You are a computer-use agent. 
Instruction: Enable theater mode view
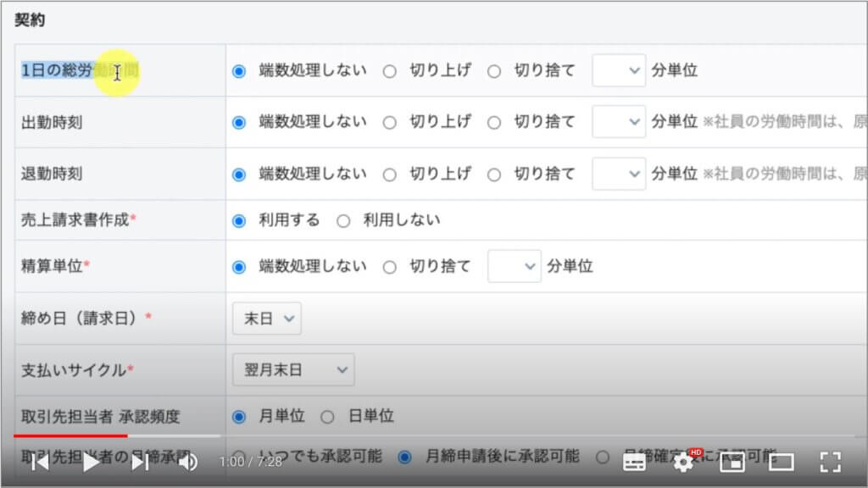(x=781, y=462)
